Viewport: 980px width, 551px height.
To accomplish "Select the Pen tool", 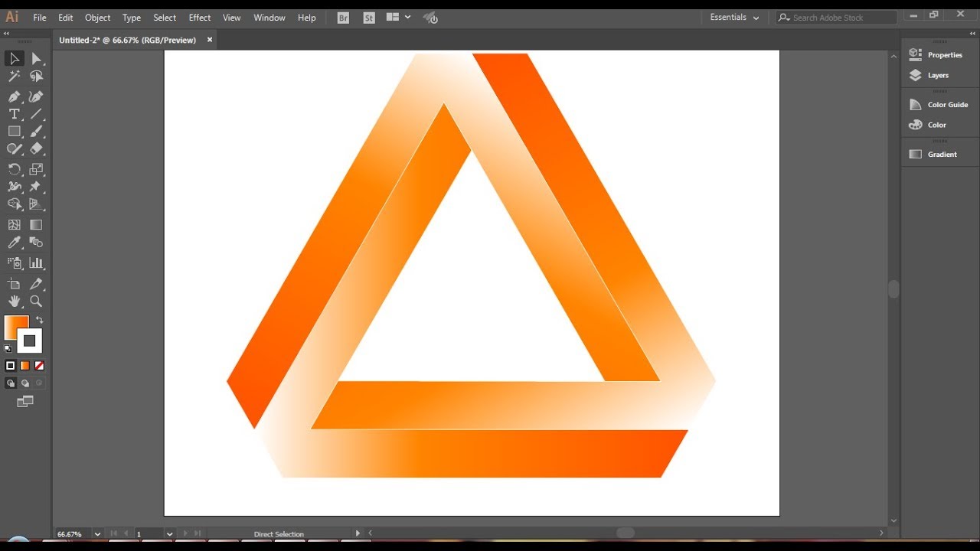I will coord(14,97).
